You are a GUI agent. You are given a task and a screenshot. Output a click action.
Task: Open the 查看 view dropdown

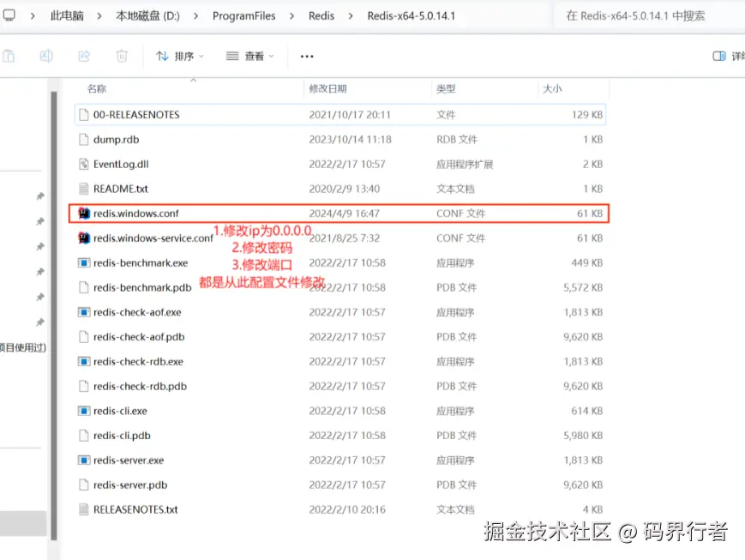pos(250,56)
